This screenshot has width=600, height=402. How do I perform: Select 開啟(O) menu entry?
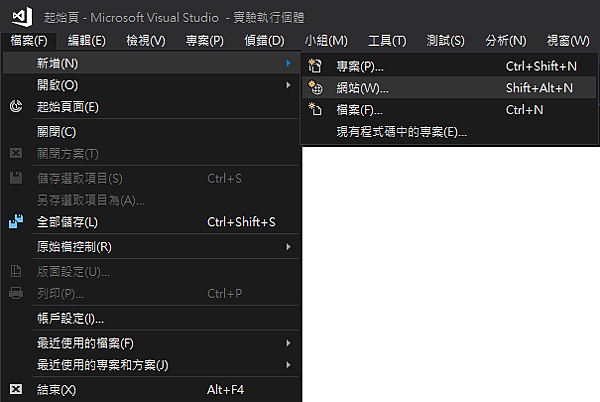click(151, 85)
